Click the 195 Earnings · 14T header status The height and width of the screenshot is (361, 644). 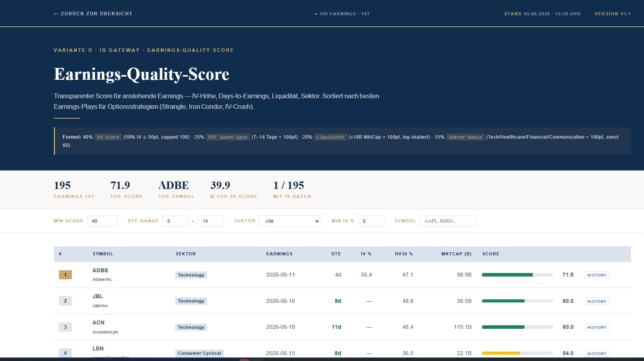(343, 14)
